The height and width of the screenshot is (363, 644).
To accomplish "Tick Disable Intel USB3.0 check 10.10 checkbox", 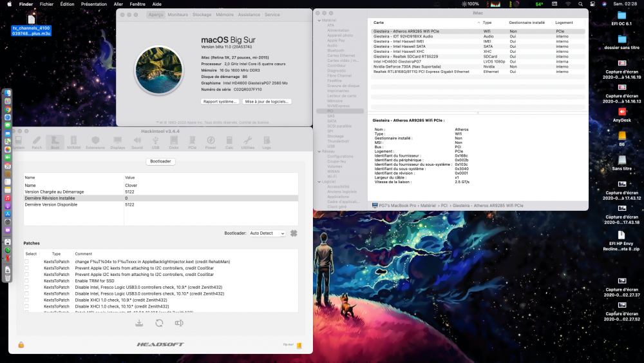I will pyautogui.click(x=26, y=293).
